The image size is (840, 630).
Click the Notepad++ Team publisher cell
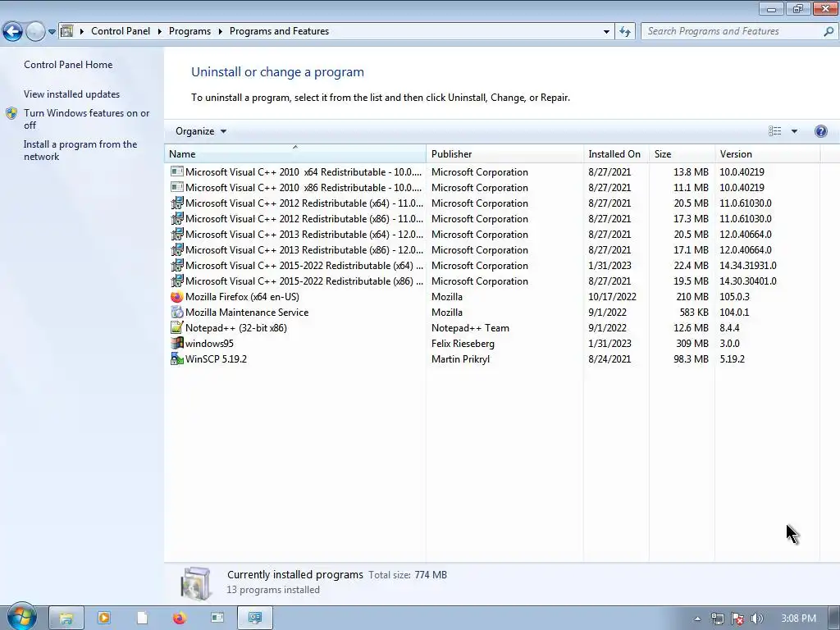[x=470, y=328]
